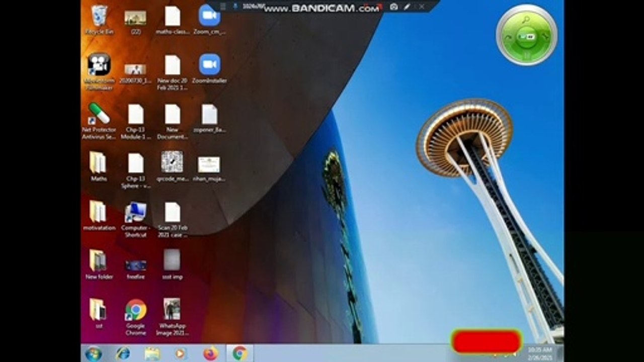Screen dimensions: 644x362
Task: Select the Google Chrome desktop shortcut
Action: (x=136, y=317)
